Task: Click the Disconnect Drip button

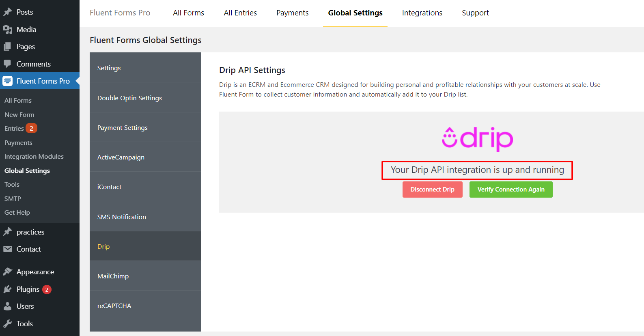Action: [433, 190]
